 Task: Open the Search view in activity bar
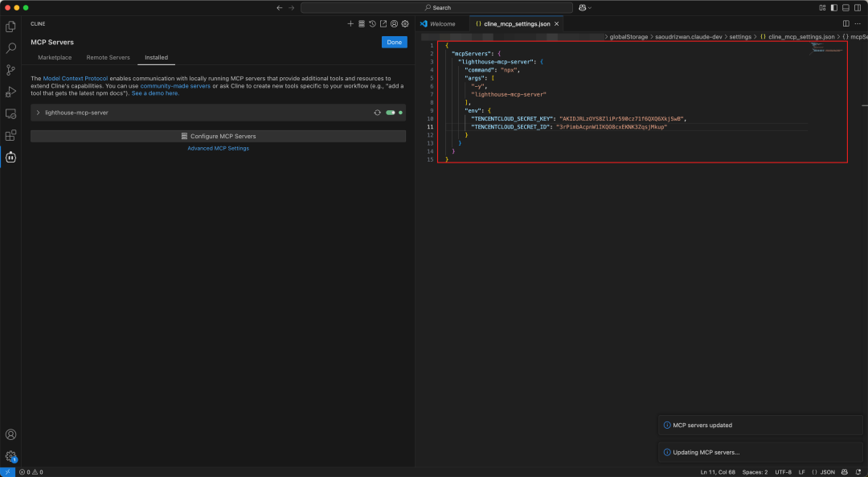tap(10, 48)
